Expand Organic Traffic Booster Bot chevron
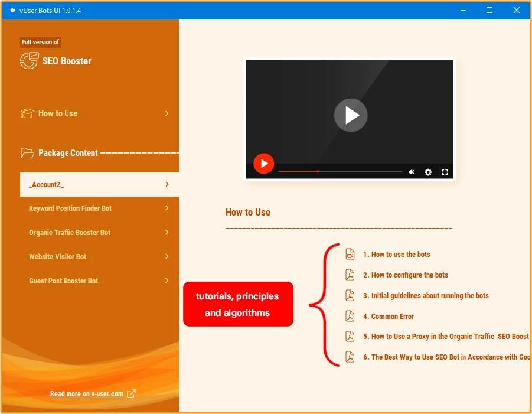The height and width of the screenshot is (414, 532). click(167, 232)
